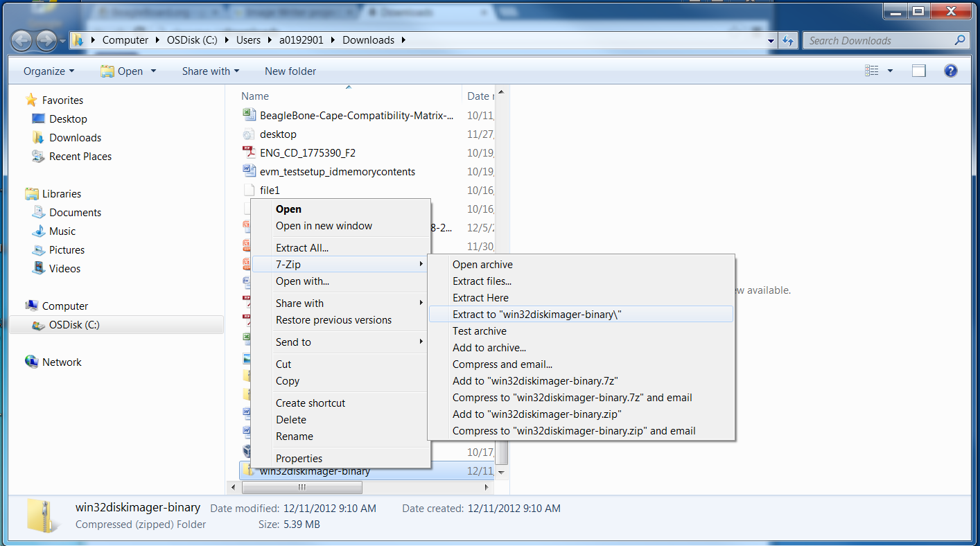The image size is (980, 546).
Task: Open Organize dropdown menu
Action: [x=49, y=71]
